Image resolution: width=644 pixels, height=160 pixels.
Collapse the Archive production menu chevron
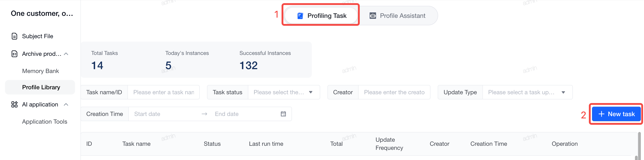point(66,54)
